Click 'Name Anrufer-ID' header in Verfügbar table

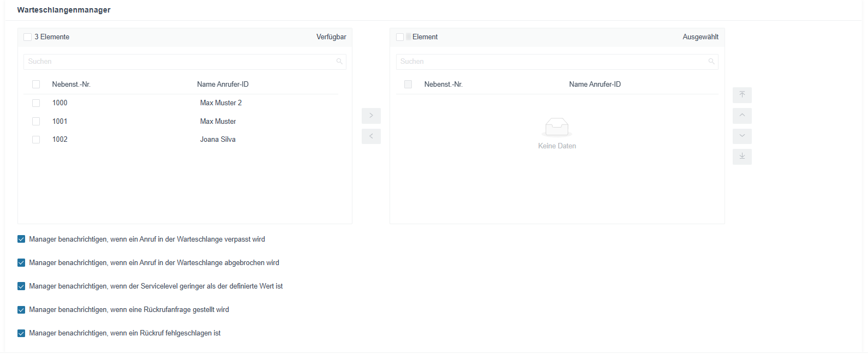(x=223, y=84)
